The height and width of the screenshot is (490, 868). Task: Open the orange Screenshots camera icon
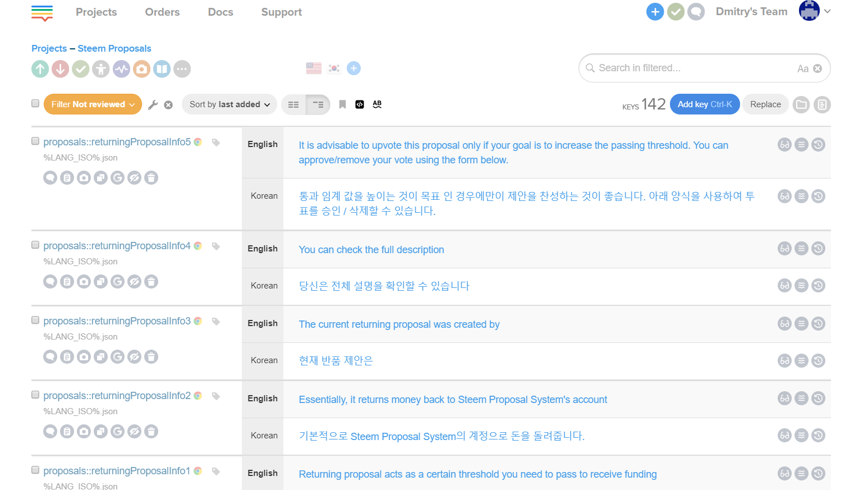[141, 69]
